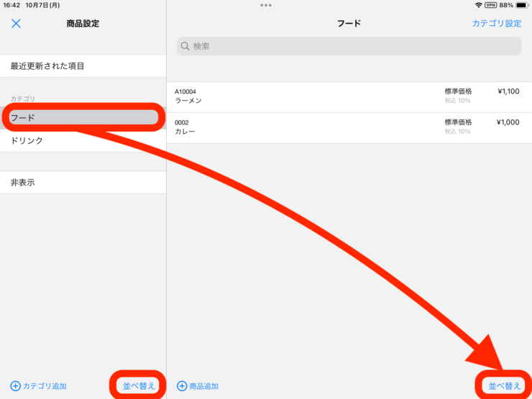The height and width of the screenshot is (399, 532).
Task: Tap the VPN status indicator
Action: pyautogui.click(x=490, y=5)
